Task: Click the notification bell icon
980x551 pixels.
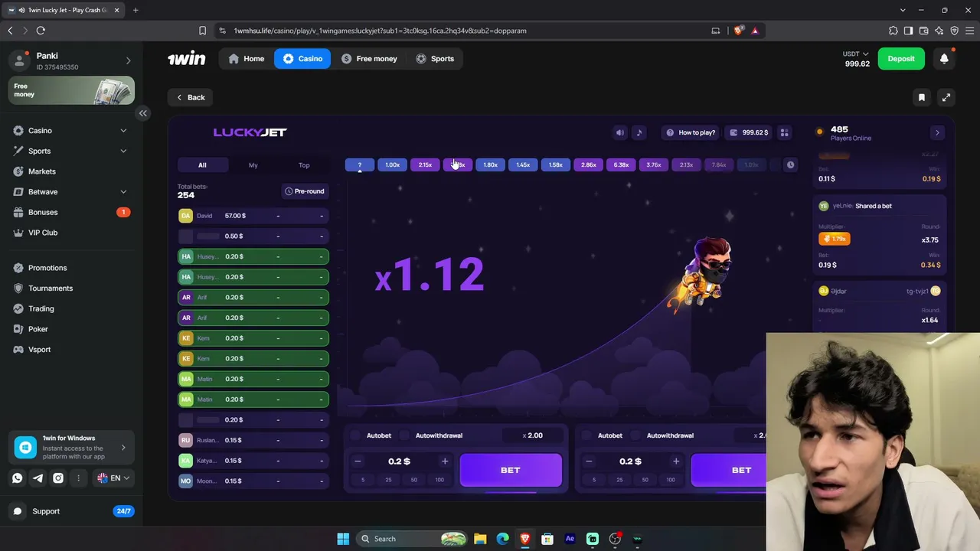Action: click(x=944, y=58)
